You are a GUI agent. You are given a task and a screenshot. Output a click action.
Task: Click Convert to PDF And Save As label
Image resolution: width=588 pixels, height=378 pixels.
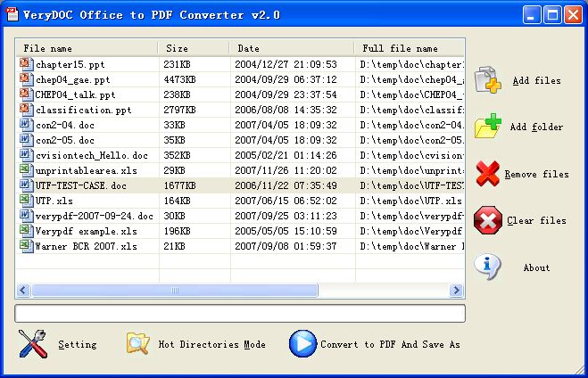coord(390,344)
